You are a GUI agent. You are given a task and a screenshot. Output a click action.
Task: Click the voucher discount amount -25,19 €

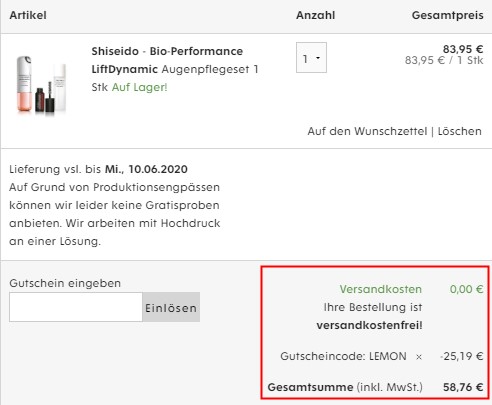tap(462, 356)
